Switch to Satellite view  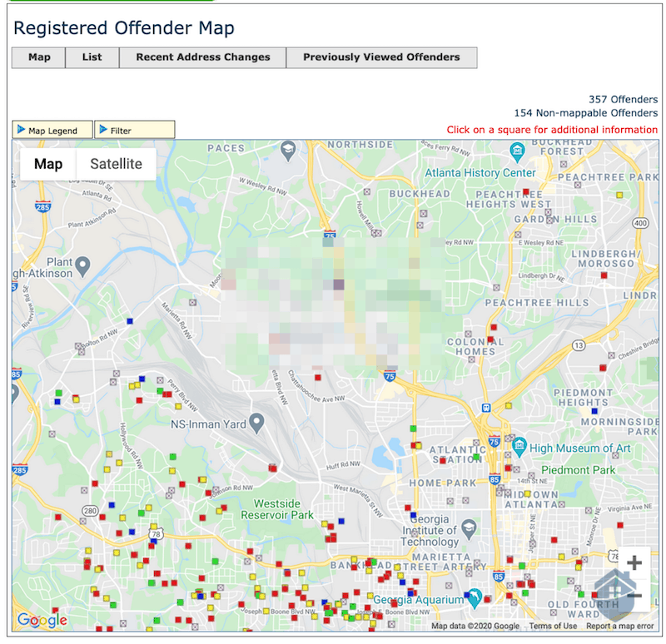click(116, 164)
